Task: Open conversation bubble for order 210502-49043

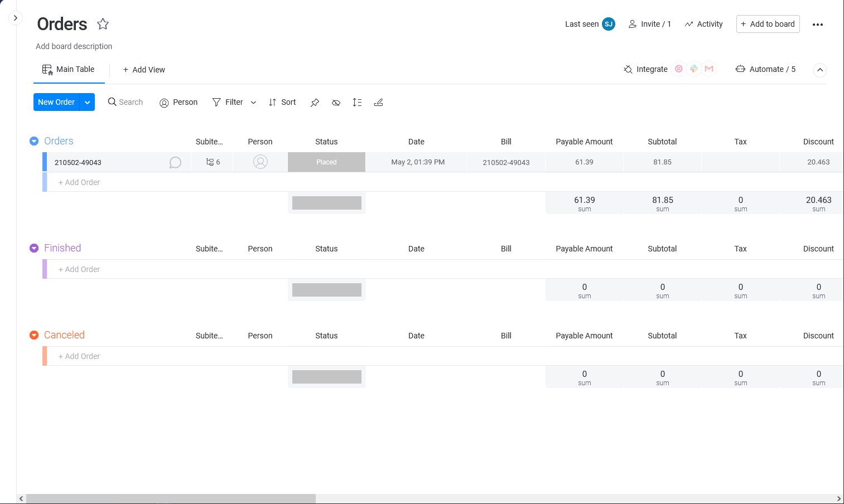Action: pos(175,162)
